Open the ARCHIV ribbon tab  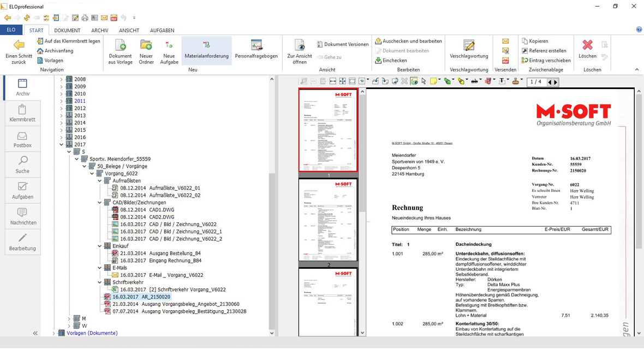point(99,31)
